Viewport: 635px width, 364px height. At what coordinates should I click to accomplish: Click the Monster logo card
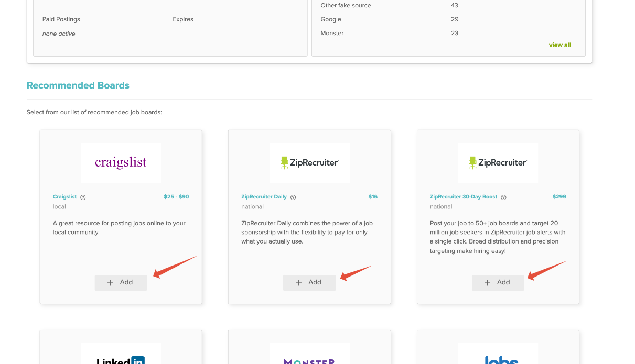coord(309,354)
